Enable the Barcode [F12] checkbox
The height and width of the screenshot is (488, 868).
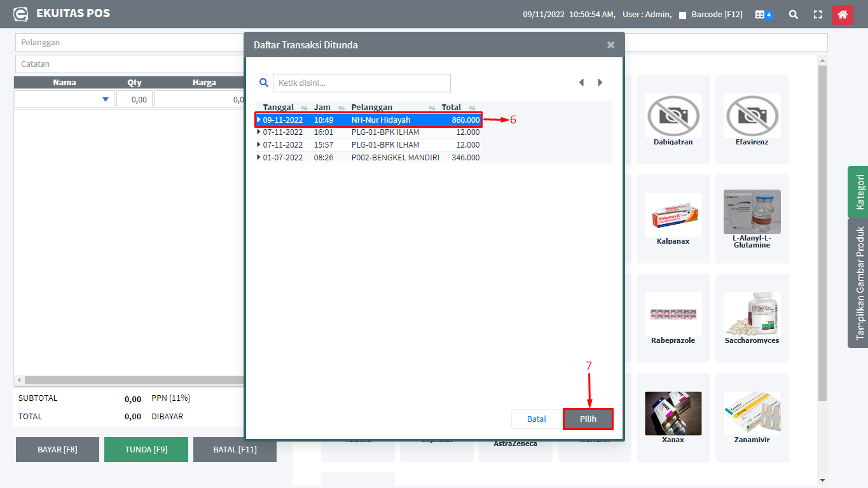(x=682, y=15)
